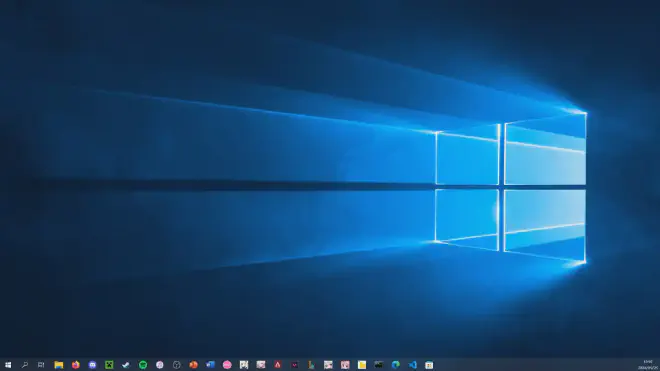Image resolution: width=660 pixels, height=371 pixels.
Task: Open the taskbar clock and date
Action: coord(648,365)
